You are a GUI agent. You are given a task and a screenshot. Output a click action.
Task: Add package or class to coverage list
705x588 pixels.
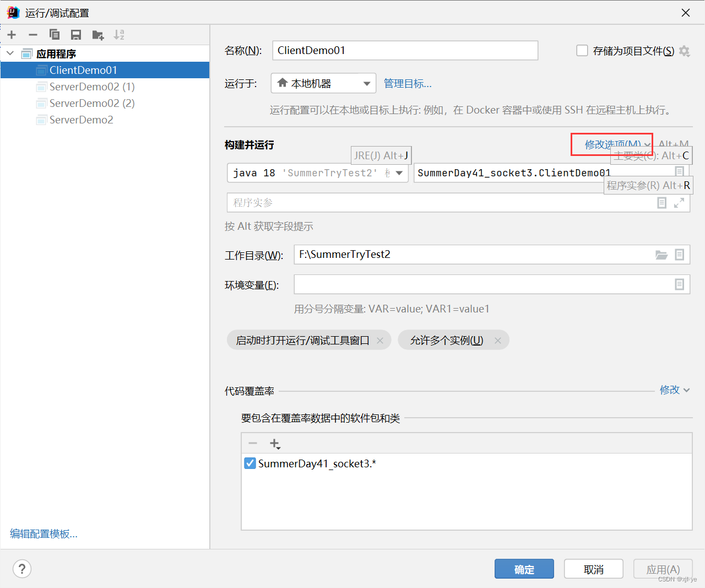275,444
